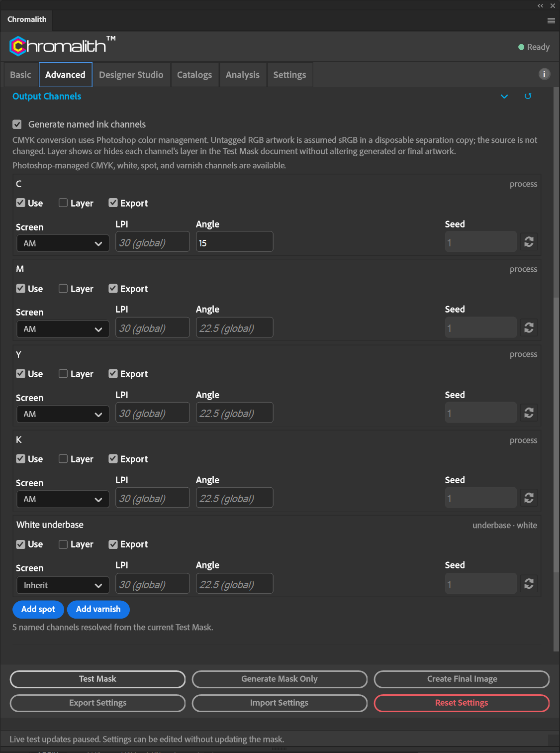
Task: Enable Layer for White underbase
Action: (x=63, y=544)
